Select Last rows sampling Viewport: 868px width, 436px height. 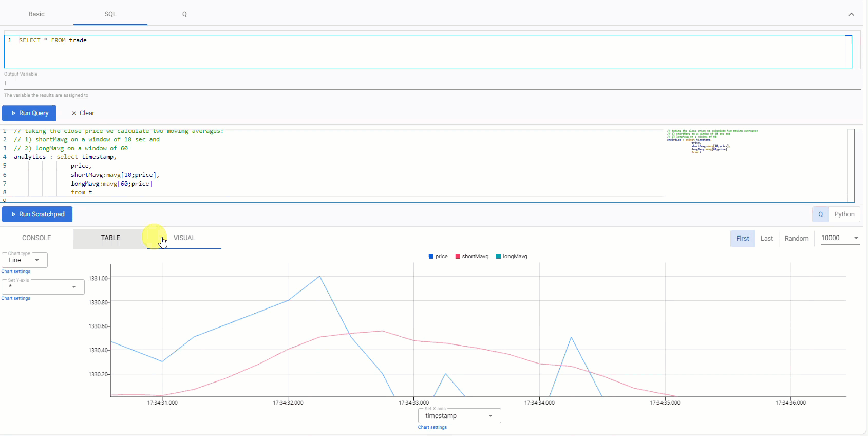coord(767,239)
